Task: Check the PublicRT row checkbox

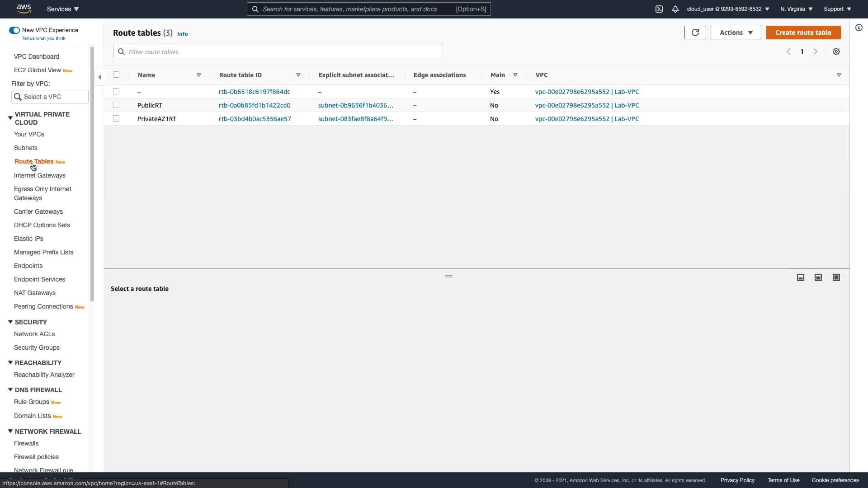Action: tap(116, 105)
